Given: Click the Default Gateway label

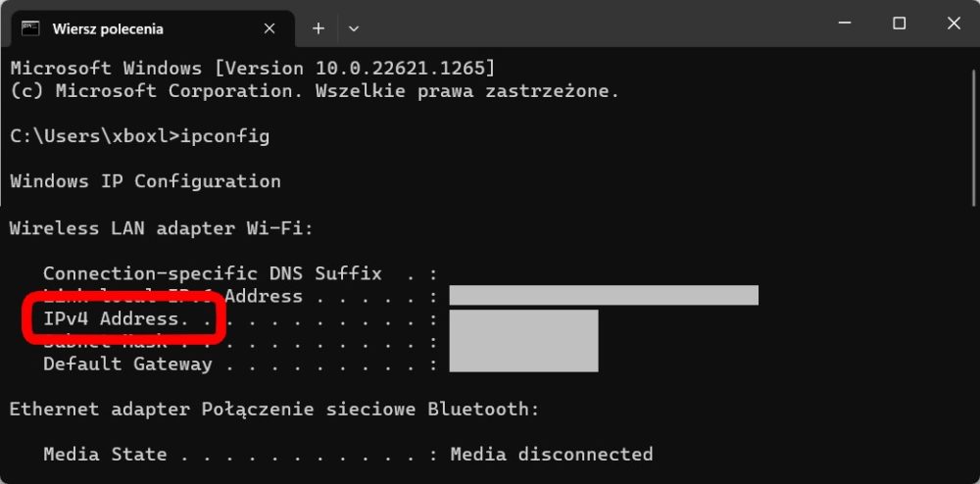Looking at the screenshot, I should coord(127,364).
